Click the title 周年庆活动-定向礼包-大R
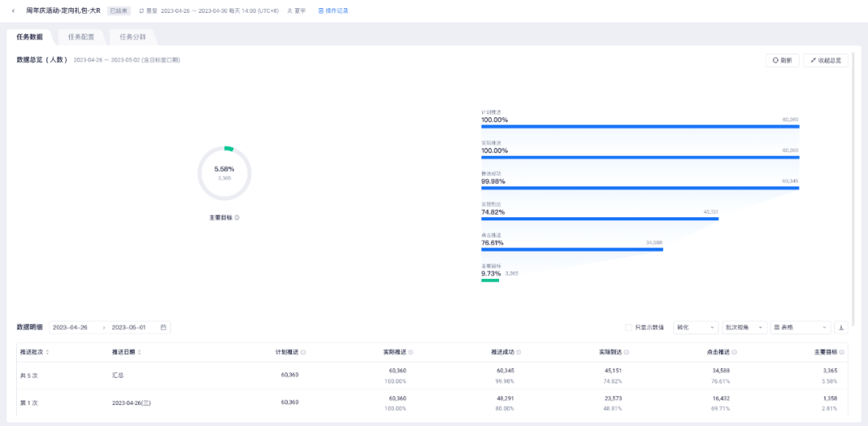The width and height of the screenshot is (868, 426). point(63,11)
